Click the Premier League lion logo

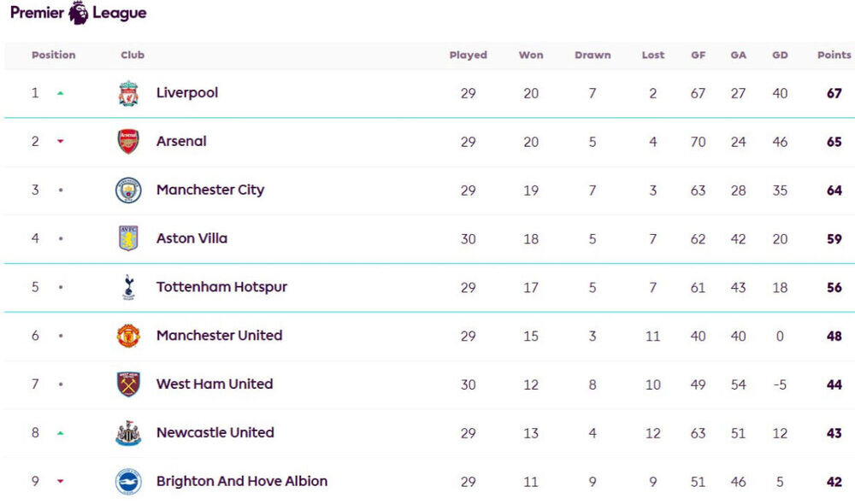tap(78, 13)
